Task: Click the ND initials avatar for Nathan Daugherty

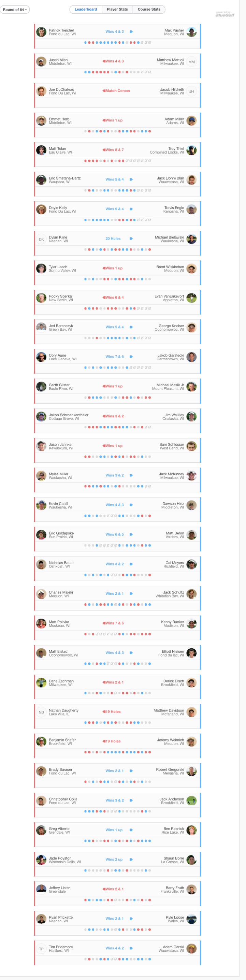Action: pyautogui.click(x=41, y=712)
